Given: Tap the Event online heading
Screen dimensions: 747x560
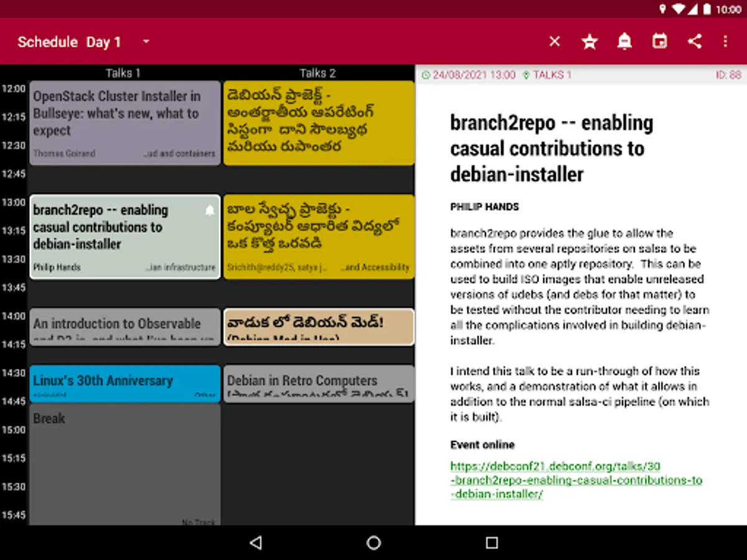Looking at the screenshot, I should click(482, 445).
